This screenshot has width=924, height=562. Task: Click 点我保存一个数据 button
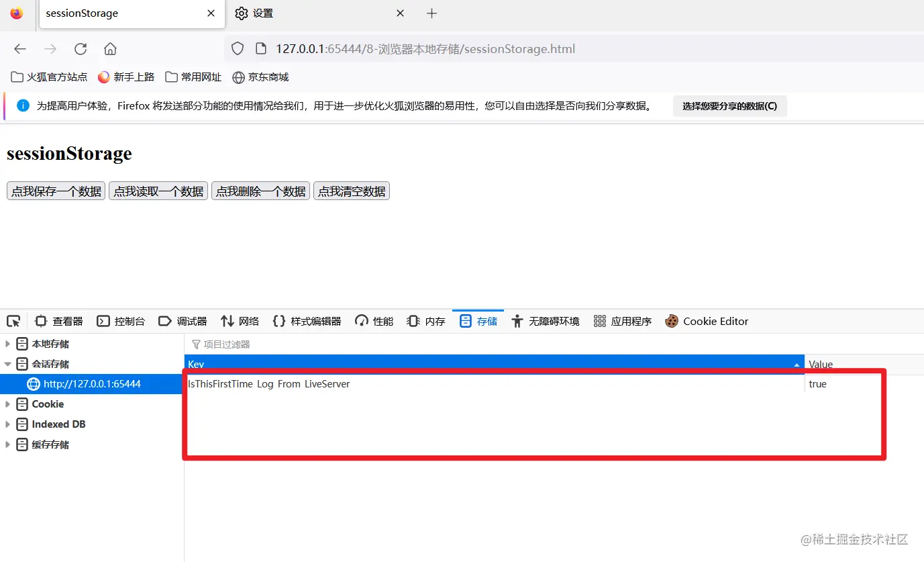[x=56, y=191]
